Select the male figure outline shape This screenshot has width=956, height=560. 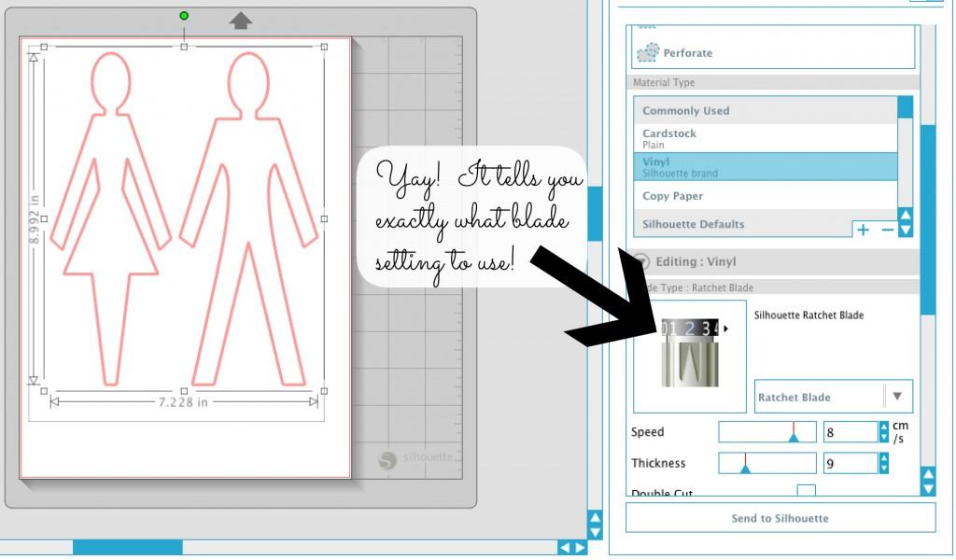[x=248, y=218]
